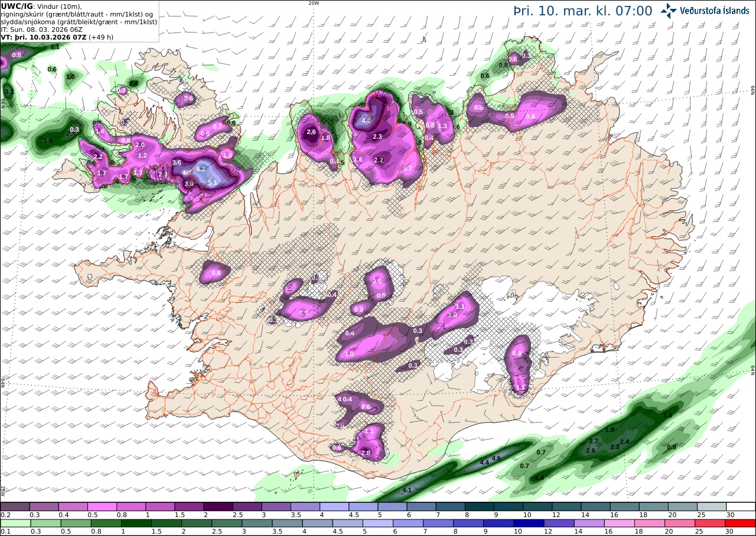
Task: Click the 5.1 precipitation value on the map
Action: coord(213,183)
